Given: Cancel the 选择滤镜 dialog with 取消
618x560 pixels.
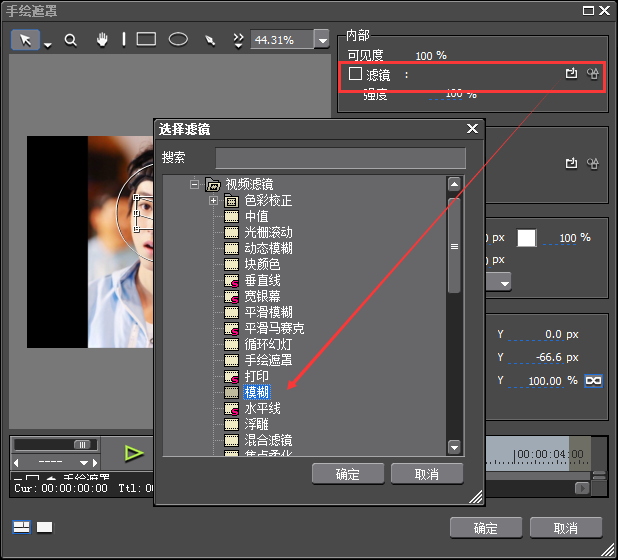Looking at the screenshot, I should (427, 474).
